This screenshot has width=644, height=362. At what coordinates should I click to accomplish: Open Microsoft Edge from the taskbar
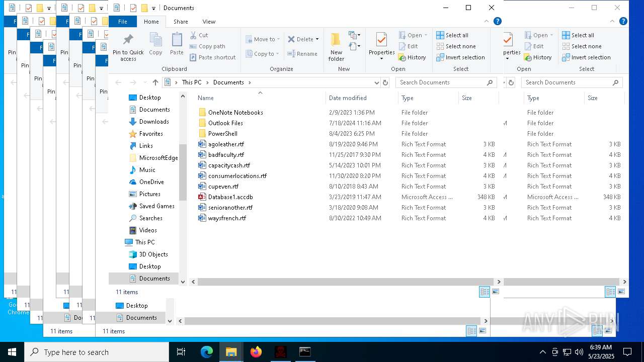[x=207, y=352]
